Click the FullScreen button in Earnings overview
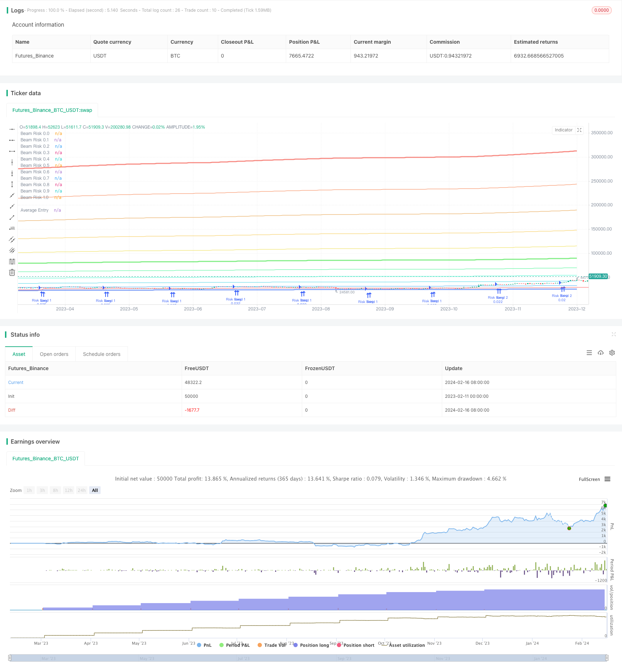This screenshot has width=622, height=672. click(x=589, y=479)
